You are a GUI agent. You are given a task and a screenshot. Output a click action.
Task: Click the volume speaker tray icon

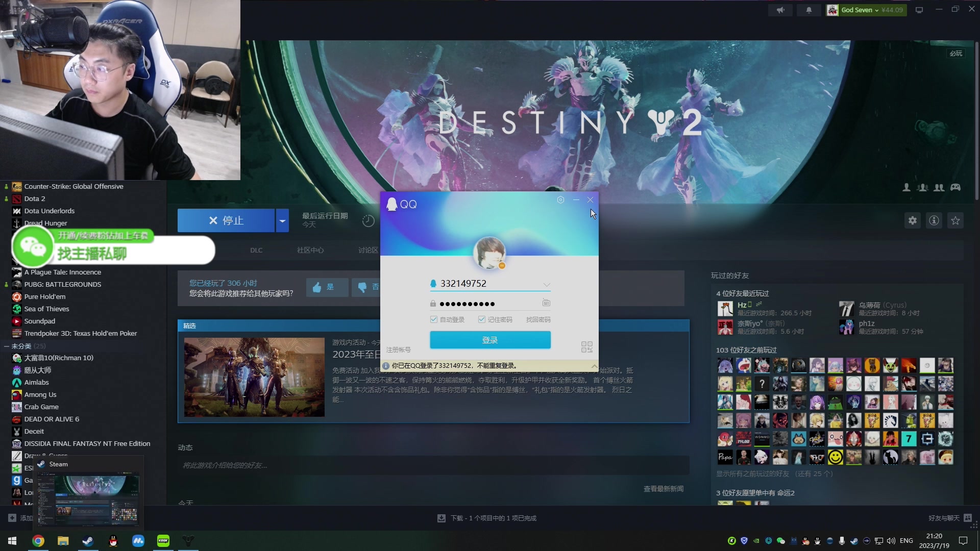(891, 541)
